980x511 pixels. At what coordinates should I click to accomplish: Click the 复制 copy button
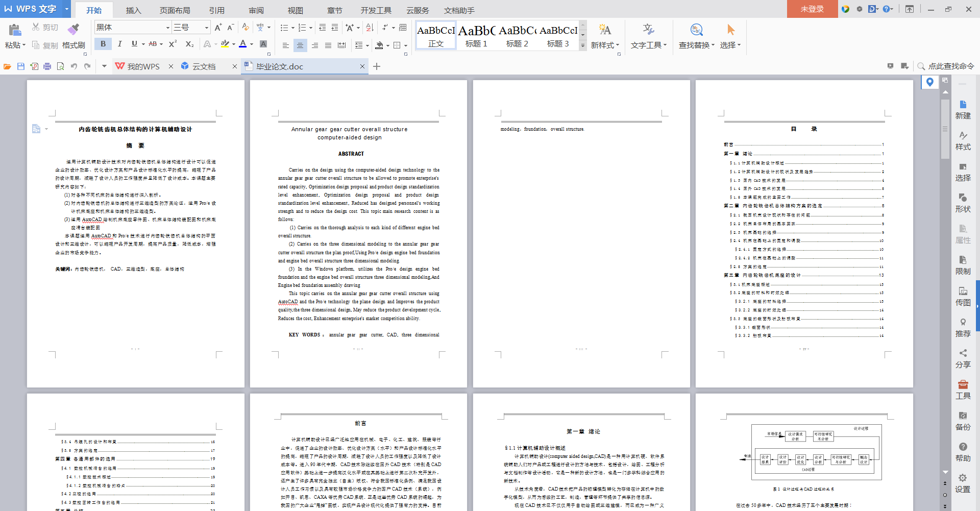coord(45,45)
